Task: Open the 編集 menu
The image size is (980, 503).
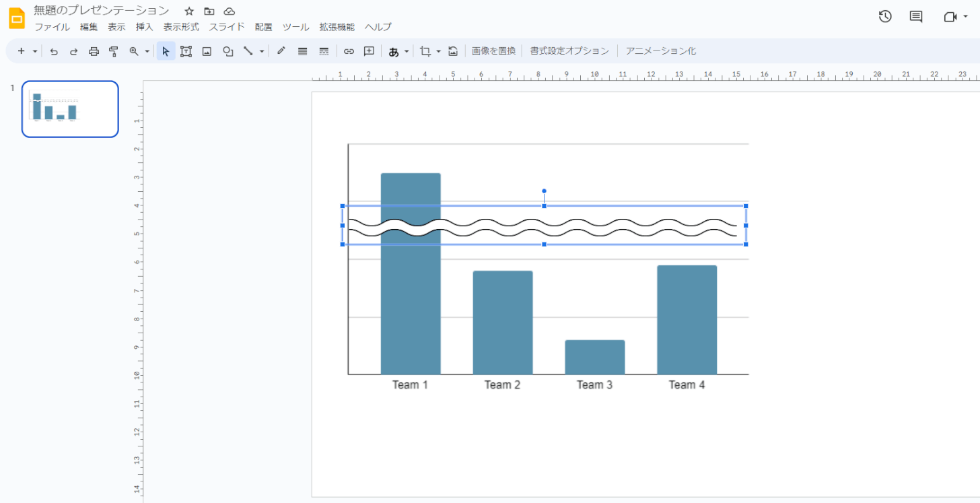Action: (89, 28)
